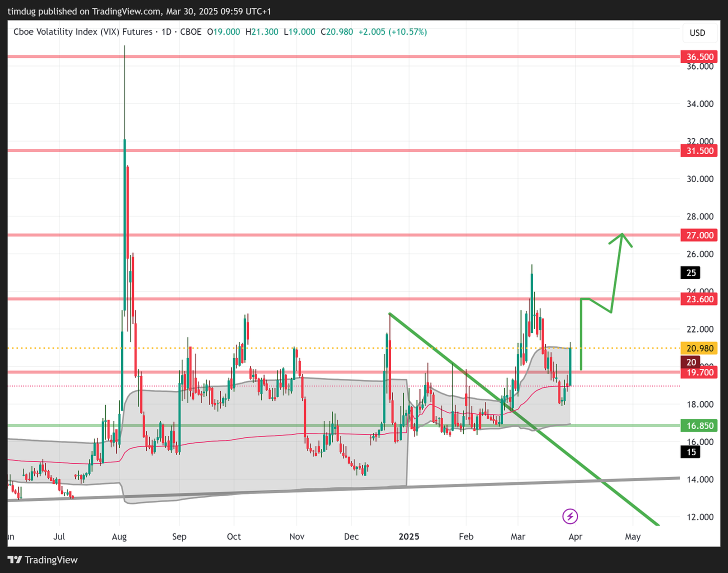728x573 pixels.
Task: Click the Cboe Volatility Index (VIX) Futures title
Action: pos(83,31)
